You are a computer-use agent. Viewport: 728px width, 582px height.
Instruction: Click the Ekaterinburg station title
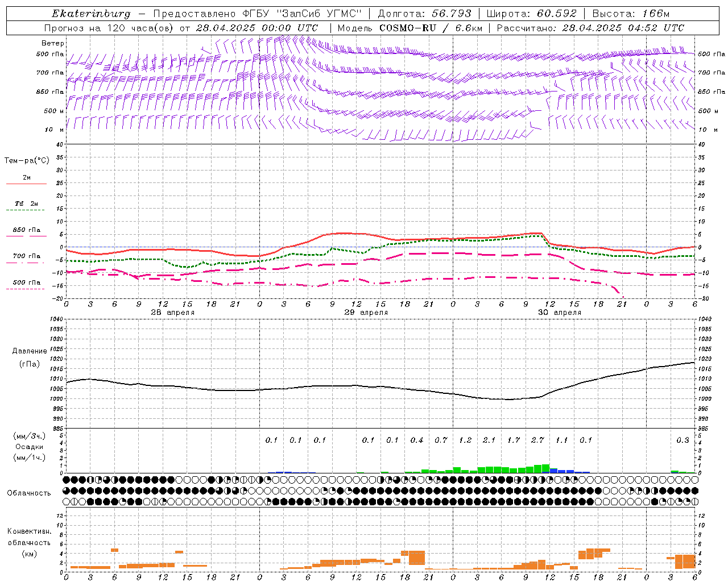click(x=91, y=14)
